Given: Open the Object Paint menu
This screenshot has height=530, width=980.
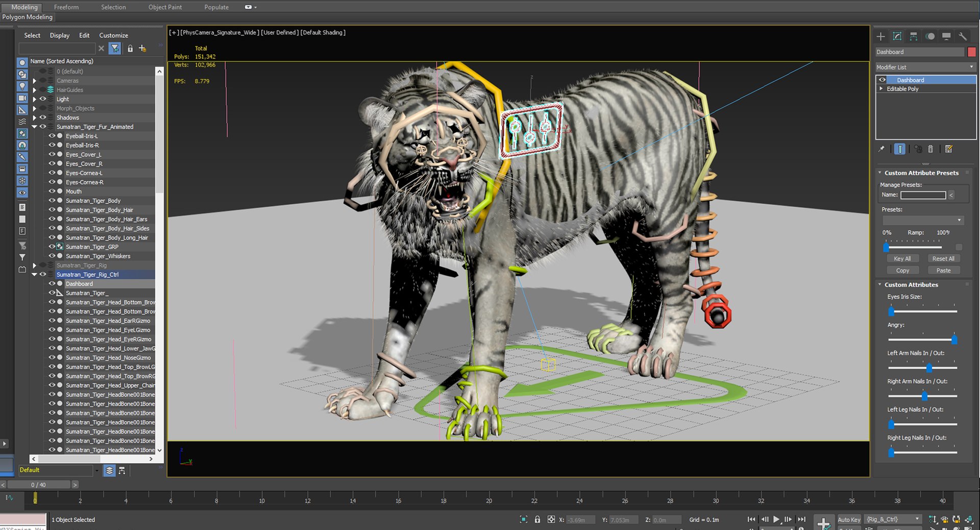Looking at the screenshot, I should (x=165, y=7).
